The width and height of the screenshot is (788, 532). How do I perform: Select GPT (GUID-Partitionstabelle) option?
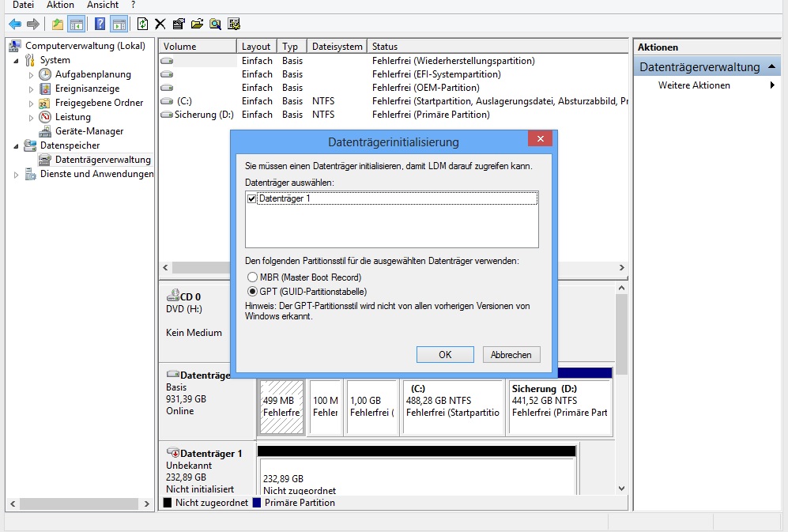tap(252, 291)
